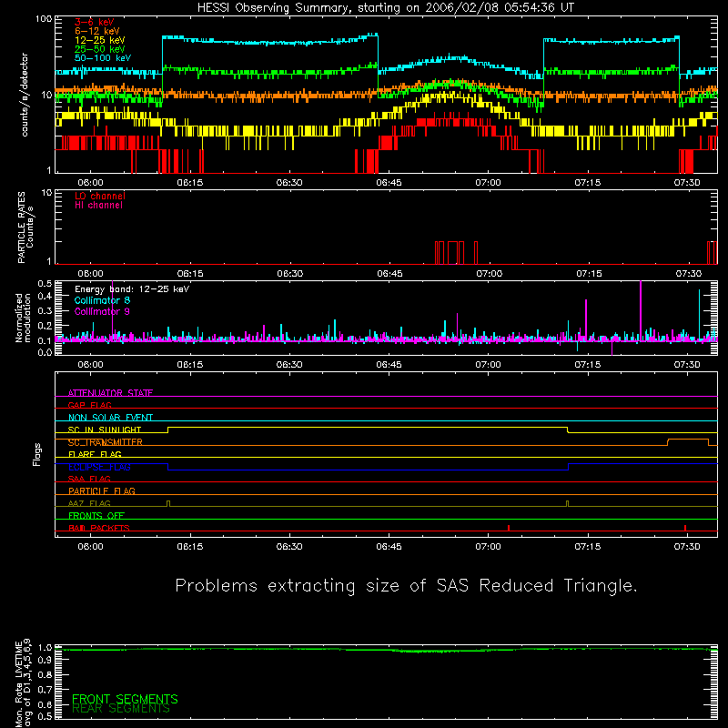Pick the green 25-50 keV legend label
Screen dimensions: 728x728
(x=99, y=49)
